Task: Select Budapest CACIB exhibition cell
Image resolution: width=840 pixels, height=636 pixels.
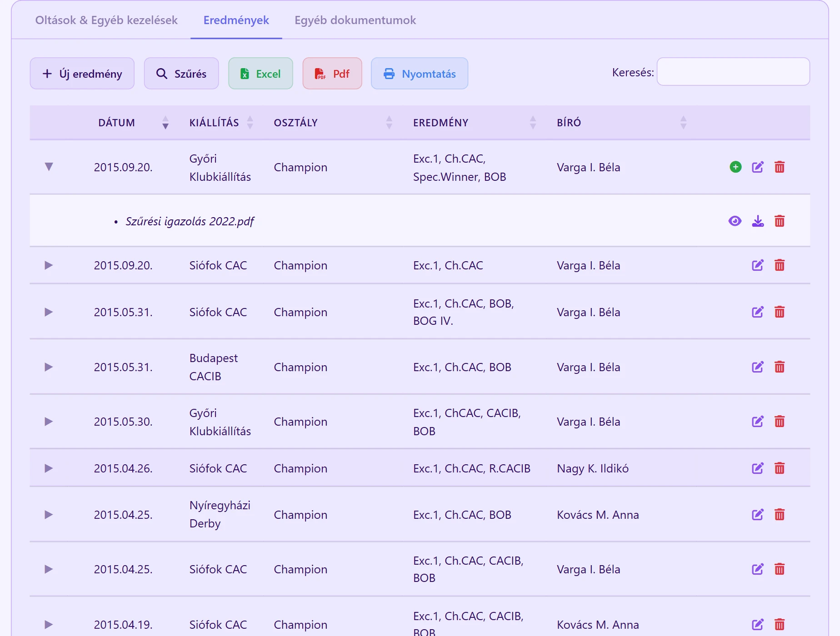Action: 214,367
